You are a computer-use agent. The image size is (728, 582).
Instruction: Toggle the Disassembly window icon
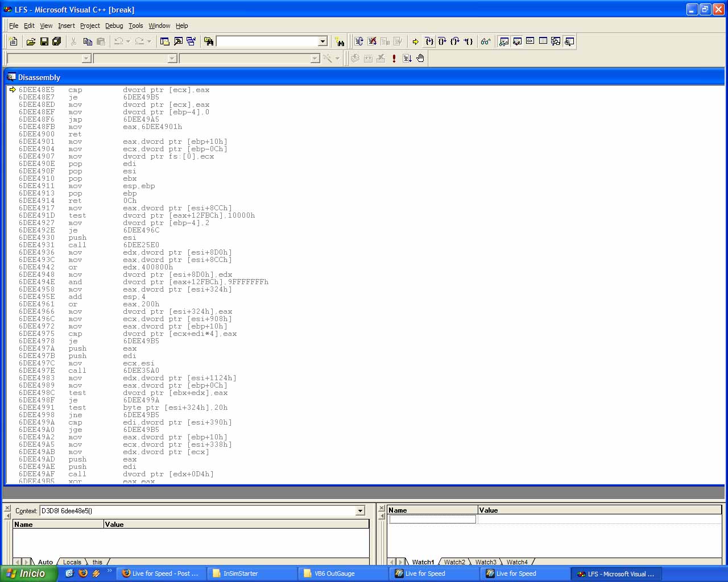click(x=569, y=41)
